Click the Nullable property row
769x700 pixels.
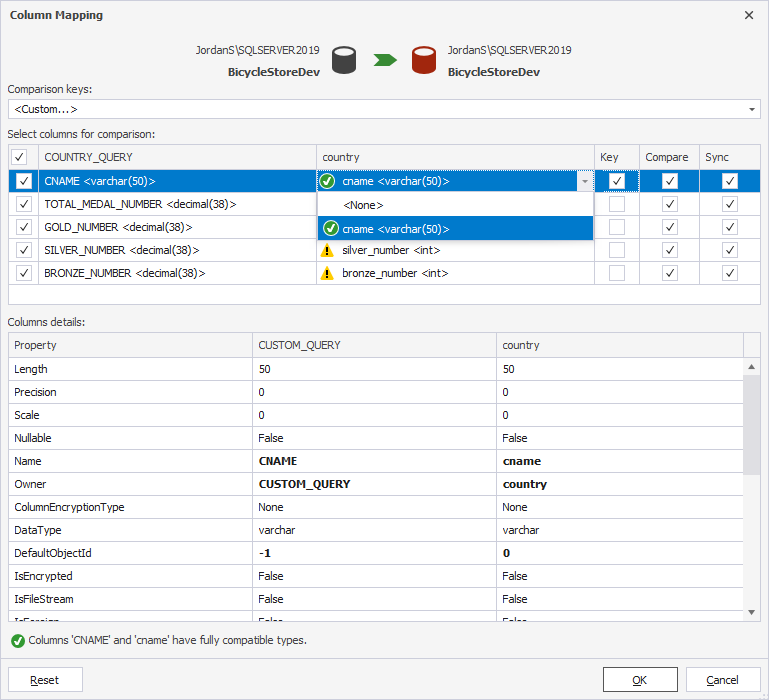tap(376, 438)
